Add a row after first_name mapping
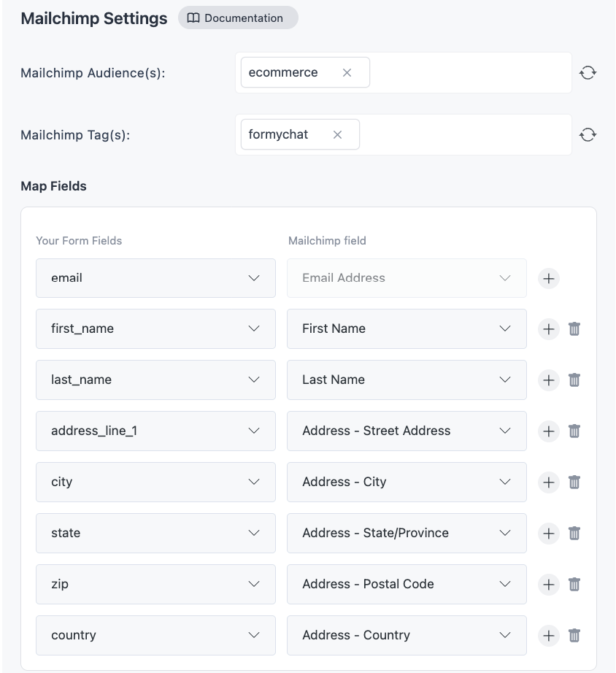 [x=549, y=329]
